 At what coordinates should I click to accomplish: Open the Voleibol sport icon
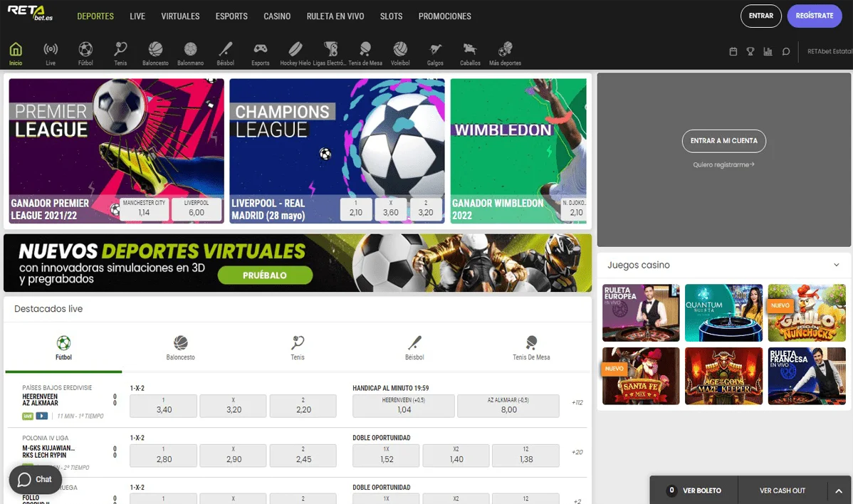coord(400,54)
